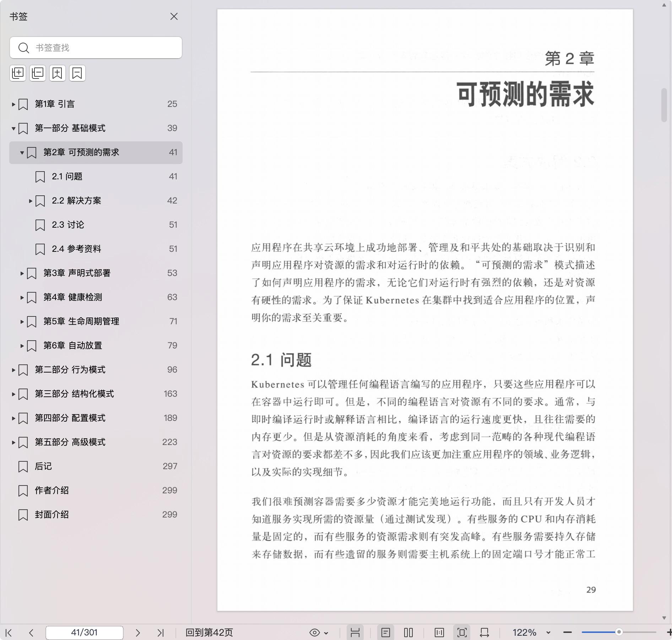Switch to two-page view layout
The image size is (672, 640).
(x=408, y=633)
